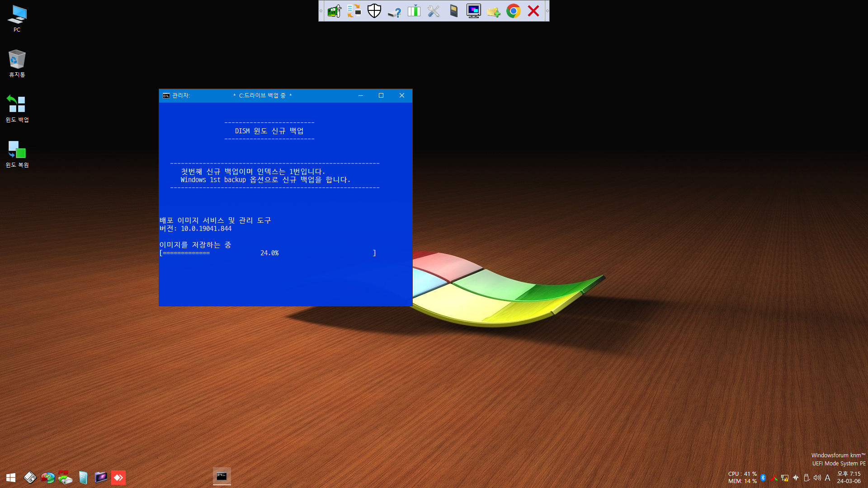
Task: Open the PC desktop icon
Action: [17, 19]
